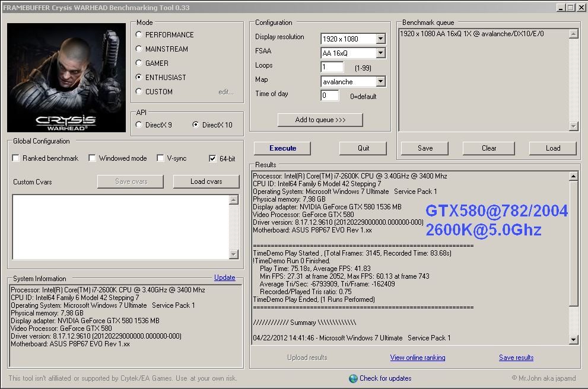This screenshot has height=389, width=588.
Task: Click the Crysis Warhead cover art image
Action: 66,78
